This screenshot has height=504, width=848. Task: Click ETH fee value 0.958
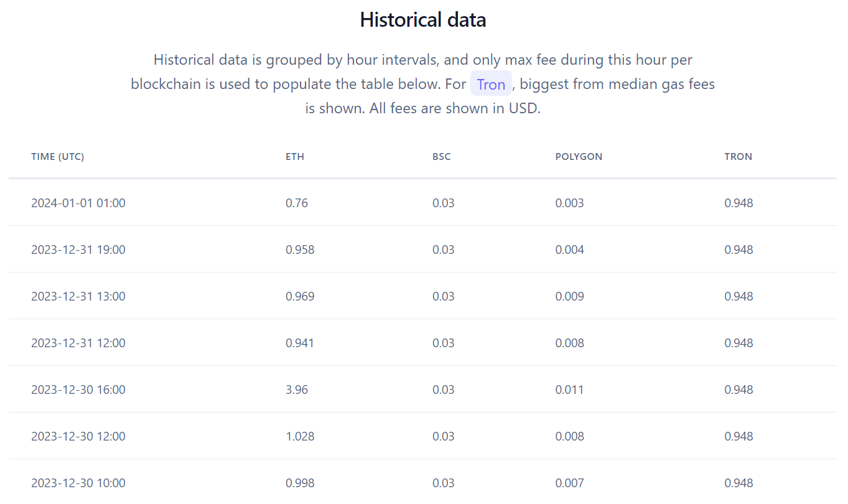(300, 250)
